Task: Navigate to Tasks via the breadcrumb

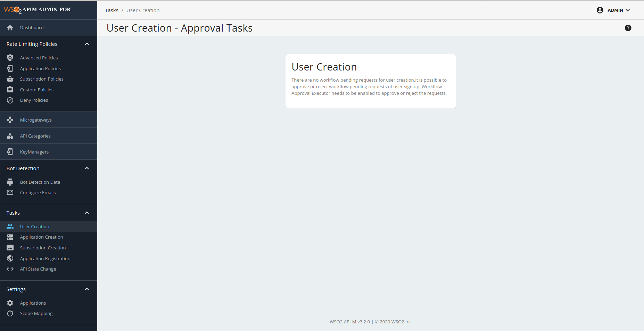Action: click(x=112, y=10)
